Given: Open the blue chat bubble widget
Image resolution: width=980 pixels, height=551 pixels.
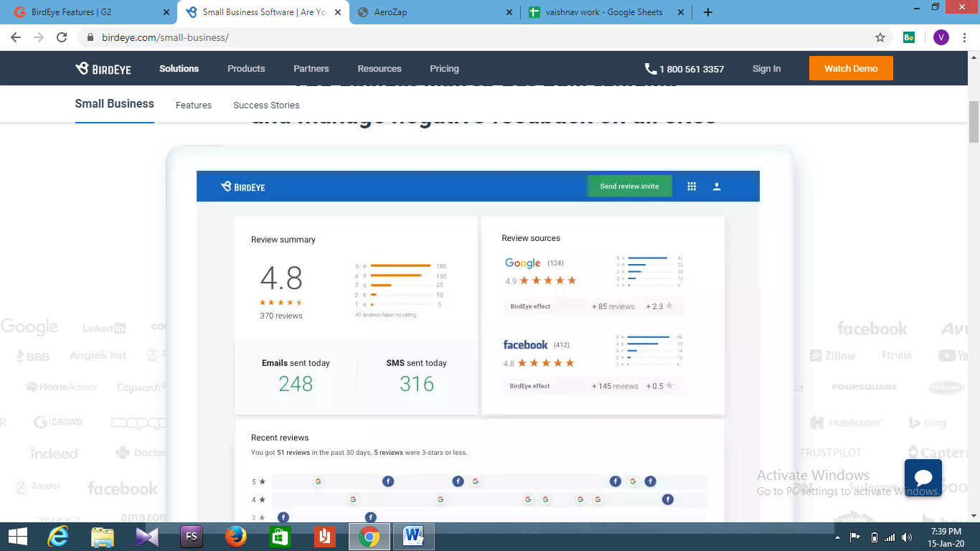Looking at the screenshot, I should (x=923, y=478).
